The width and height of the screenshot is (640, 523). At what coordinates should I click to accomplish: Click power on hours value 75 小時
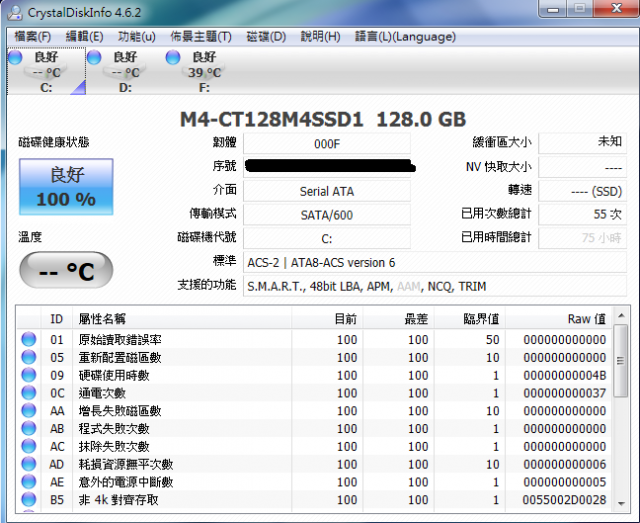tap(582, 238)
